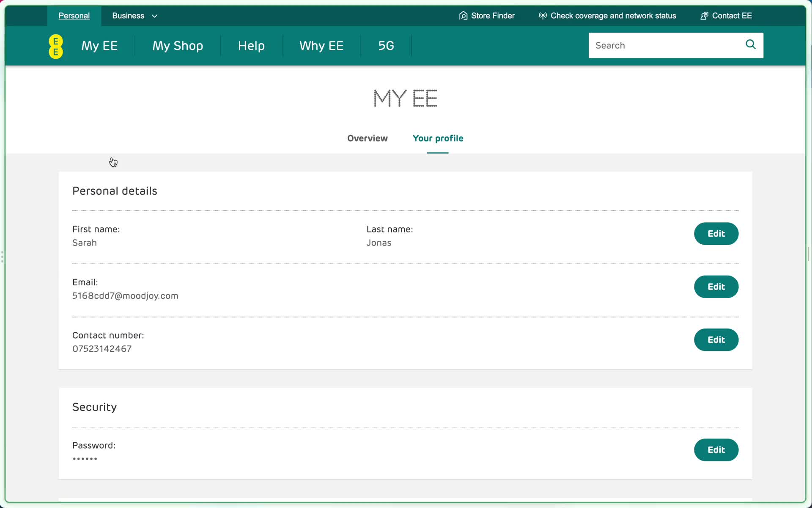
Task: Open the 5G menu item
Action: click(x=386, y=46)
